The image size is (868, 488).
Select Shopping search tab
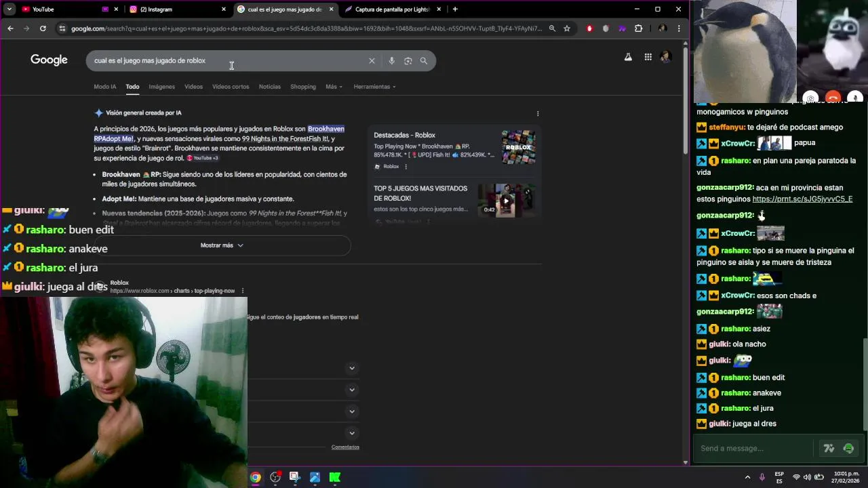pos(303,87)
